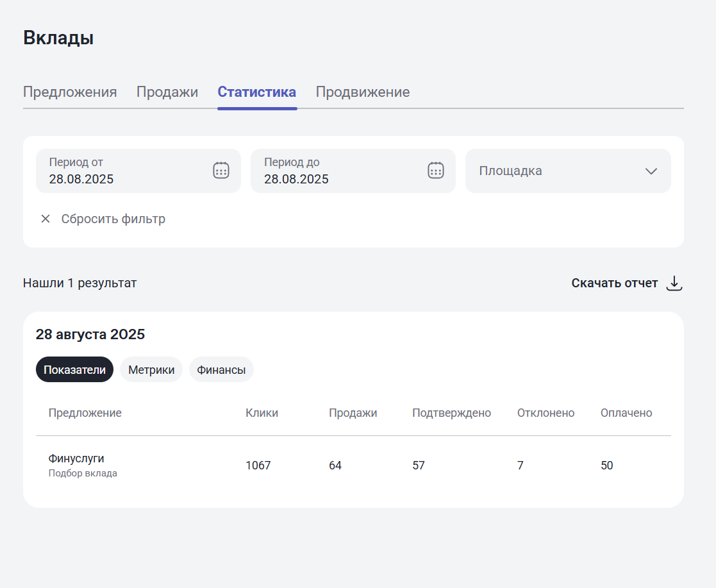
Task: Click the Подбор вклада label
Action: click(x=82, y=473)
